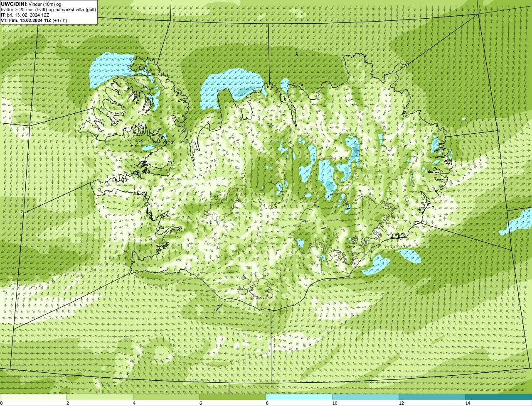Image resolution: width=532 pixels, height=406 pixels.
Task: Click the legend scale label '2'
Action: (x=67, y=403)
